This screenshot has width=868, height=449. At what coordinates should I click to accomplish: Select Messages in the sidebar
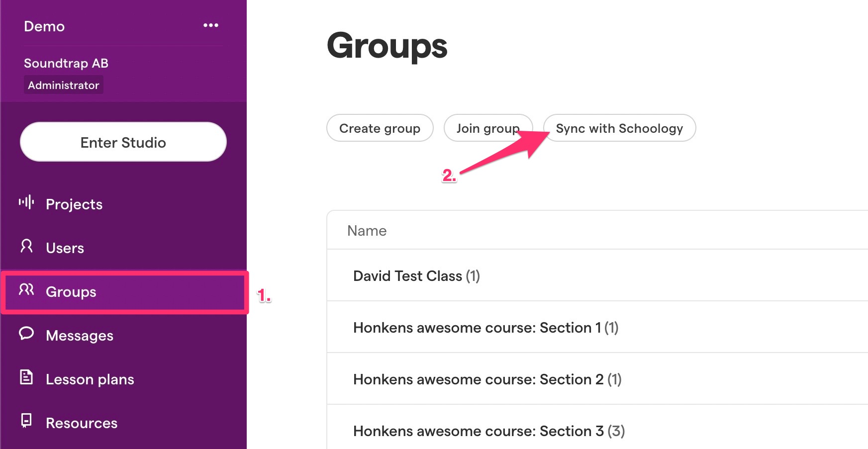[x=80, y=336]
